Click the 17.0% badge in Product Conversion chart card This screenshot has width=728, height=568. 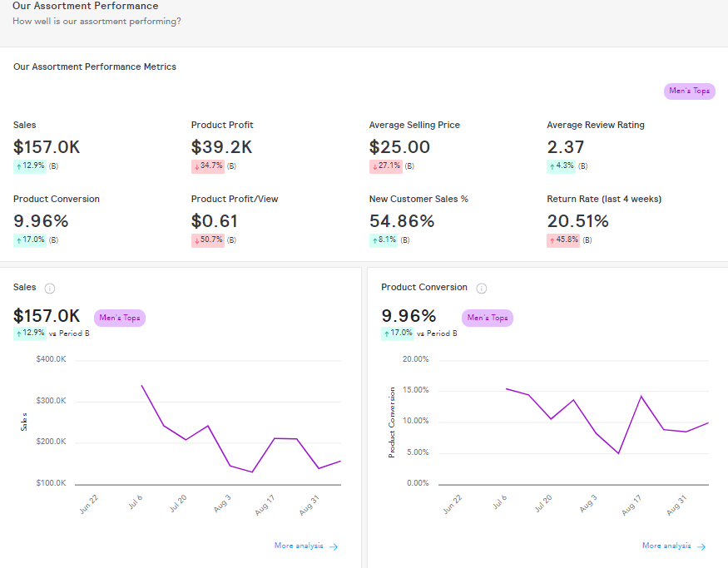point(398,333)
